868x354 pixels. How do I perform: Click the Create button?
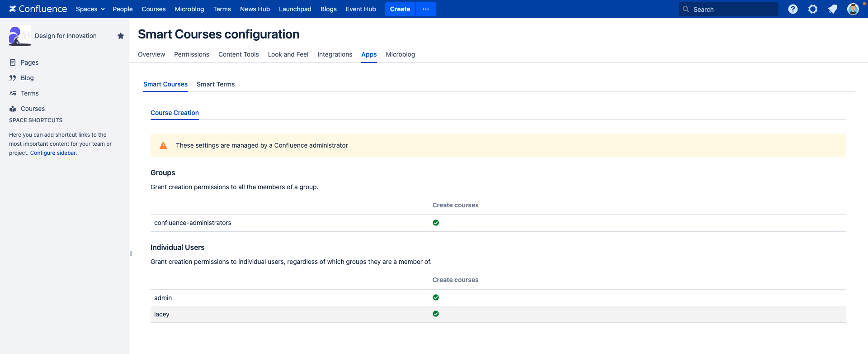coord(400,9)
